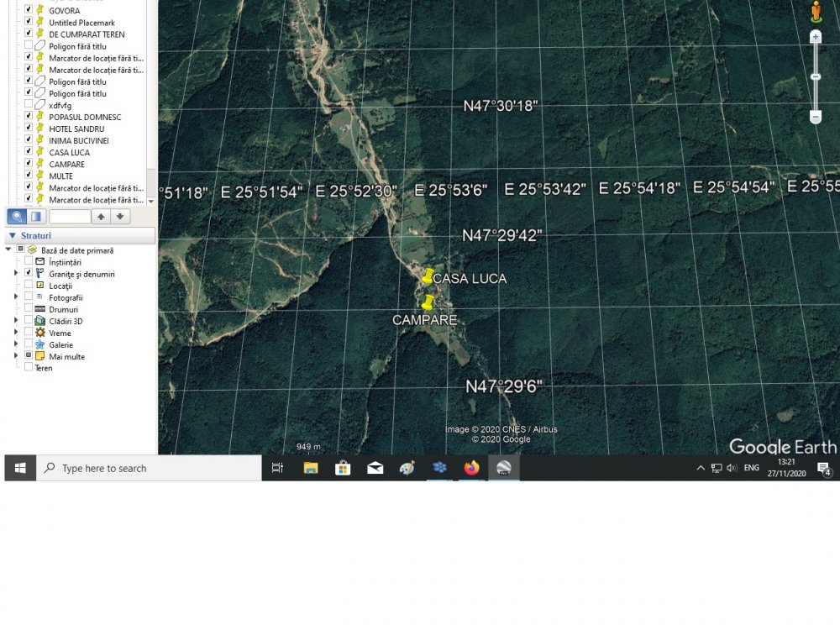
Task: Click the search magnifier button in Places panel
Action: 16,217
